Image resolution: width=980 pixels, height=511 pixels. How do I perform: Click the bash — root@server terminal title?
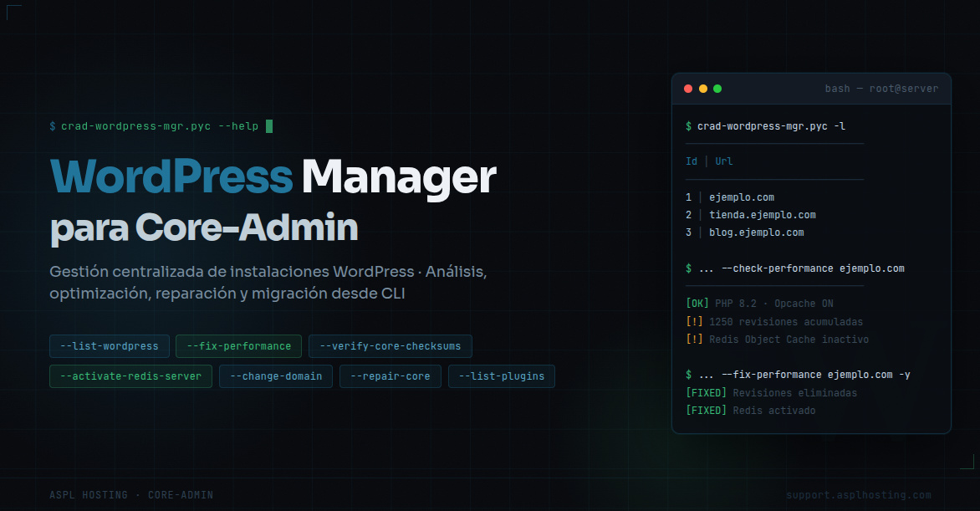pos(881,89)
